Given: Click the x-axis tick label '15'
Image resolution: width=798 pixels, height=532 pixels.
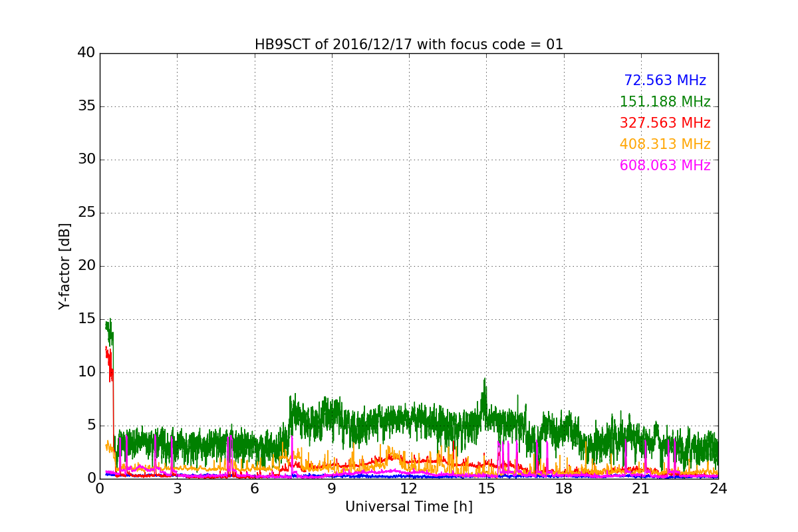Looking at the screenshot, I should pyautogui.click(x=486, y=488).
